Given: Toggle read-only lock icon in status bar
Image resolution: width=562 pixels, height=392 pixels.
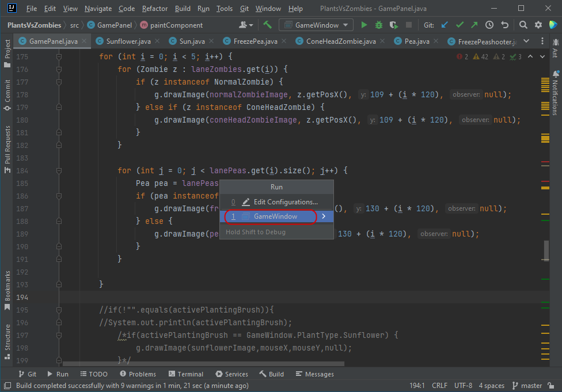Looking at the screenshot, I should (x=551, y=386).
